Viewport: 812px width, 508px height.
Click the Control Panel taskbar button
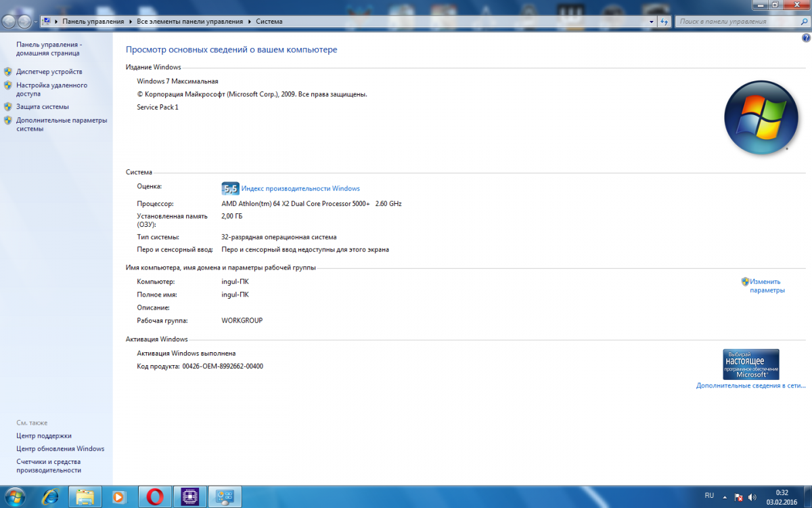(225, 497)
